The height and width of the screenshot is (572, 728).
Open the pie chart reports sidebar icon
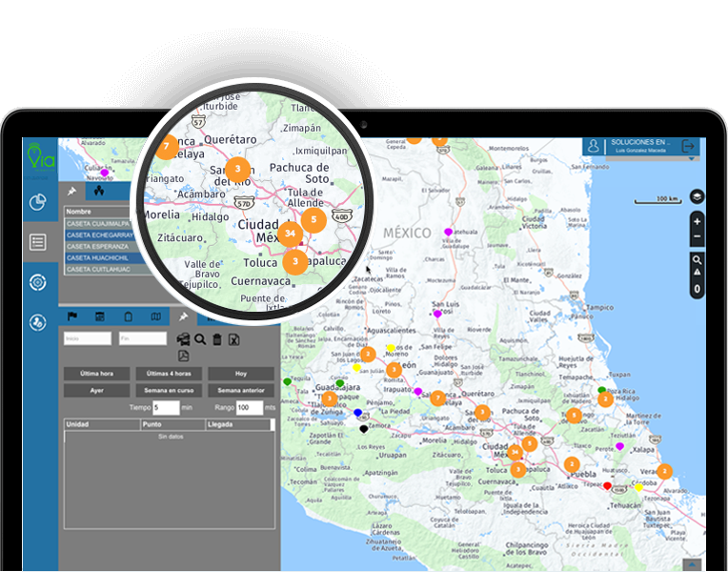click(x=38, y=202)
